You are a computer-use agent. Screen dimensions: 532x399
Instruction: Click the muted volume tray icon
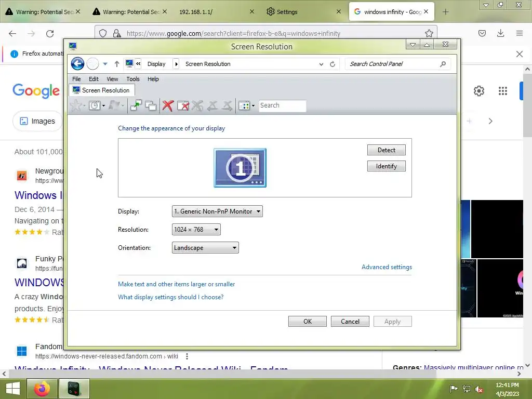point(479,389)
